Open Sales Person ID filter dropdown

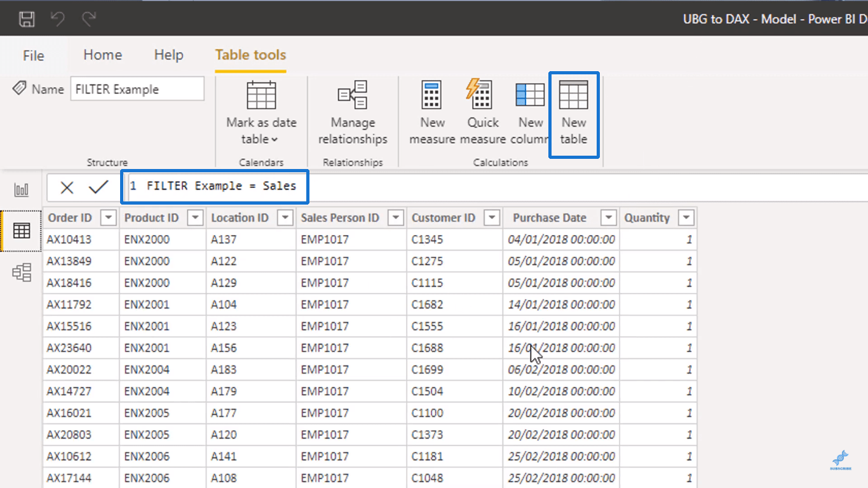tap(396, 218)
